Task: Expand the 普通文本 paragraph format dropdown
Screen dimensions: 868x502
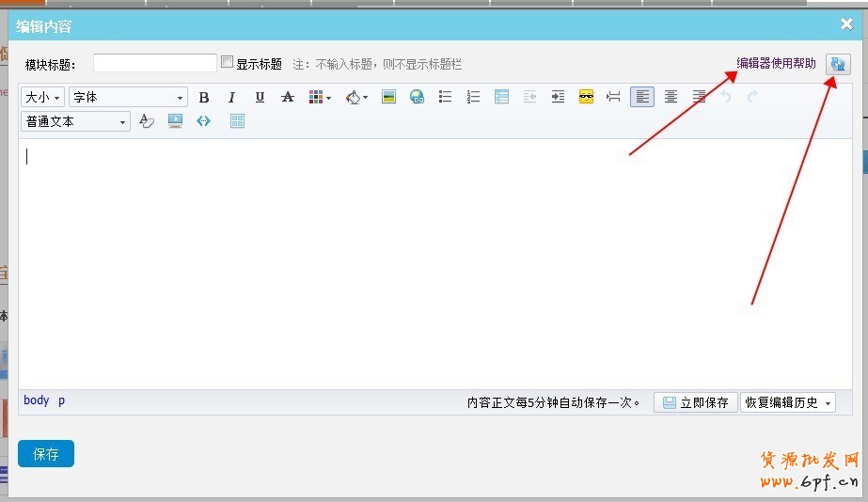Action: click(76, 121)
